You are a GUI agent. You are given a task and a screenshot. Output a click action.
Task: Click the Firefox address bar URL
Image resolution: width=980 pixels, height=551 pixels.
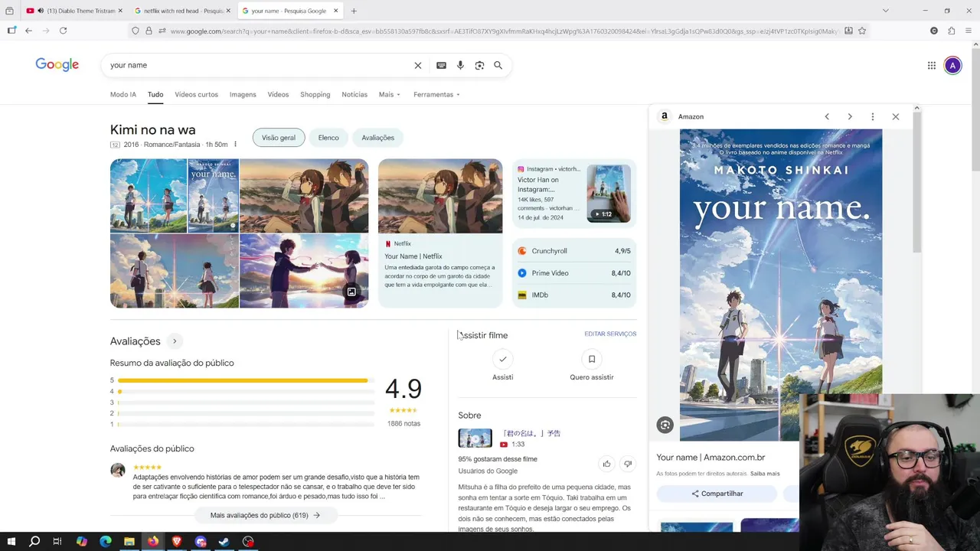coord(504,31)
